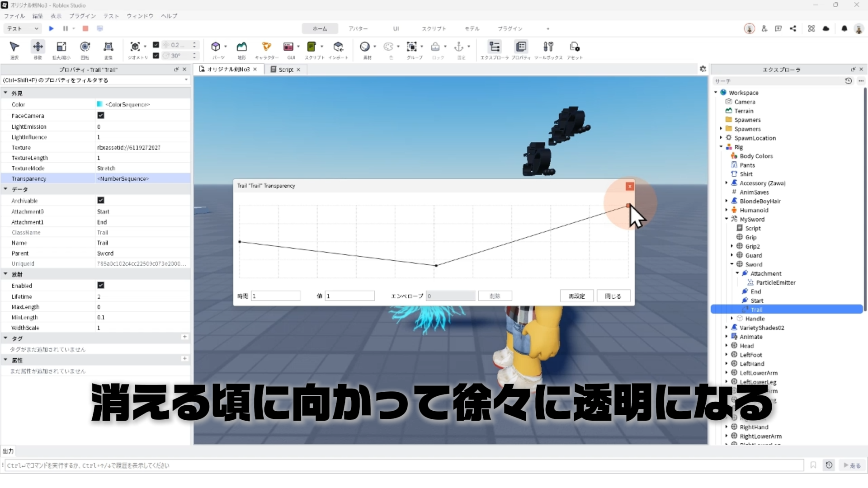Switch to the Script tab
This screenshot has width=868, height=488.
tap(285, 69)
